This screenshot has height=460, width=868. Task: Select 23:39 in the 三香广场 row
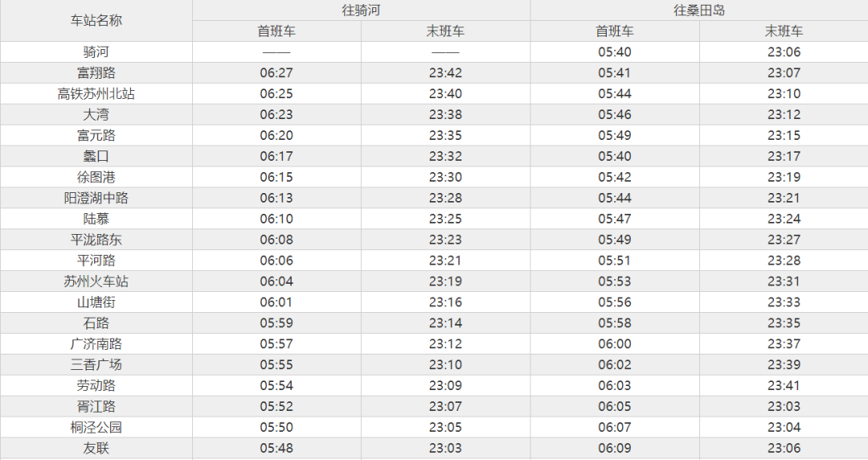coord(784,364)
